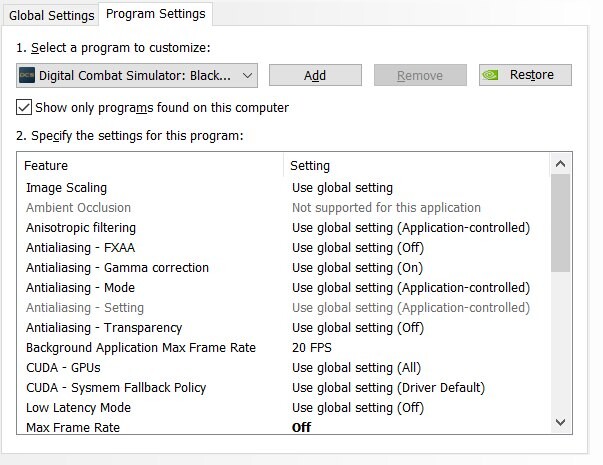The width and height of the screenshot is (603, 465).
Task: Click the DCS program icon in the dropdown
Action: pos(27,75)
